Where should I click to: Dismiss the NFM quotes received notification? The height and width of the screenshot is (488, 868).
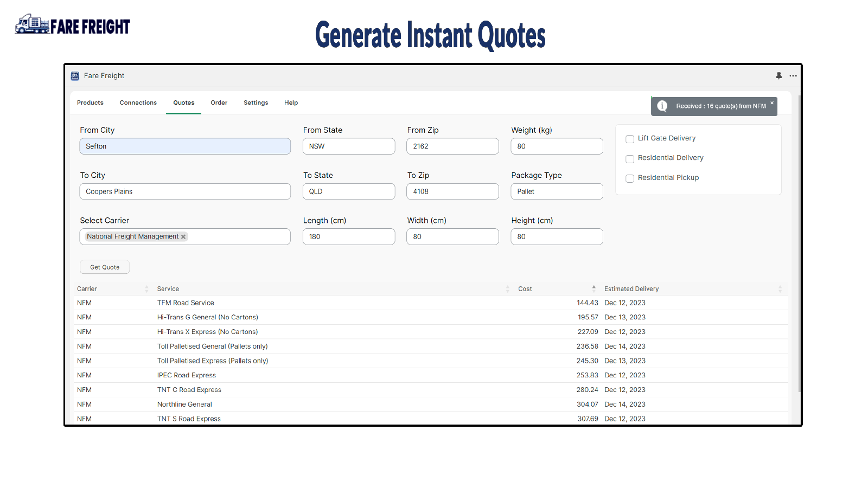point(772,103)
